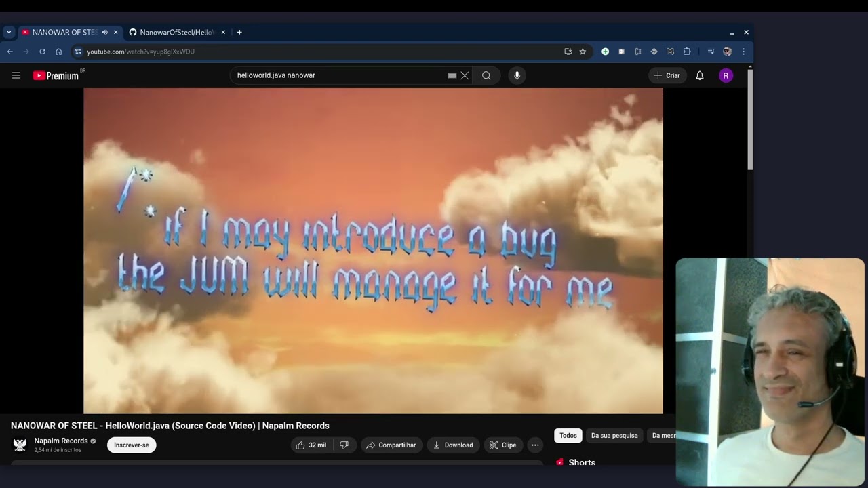Viewport: 868px width, 488px height.
Task: Open the diamond arrow extension icon
Action: pyautogui.click(x=654, y=52)
